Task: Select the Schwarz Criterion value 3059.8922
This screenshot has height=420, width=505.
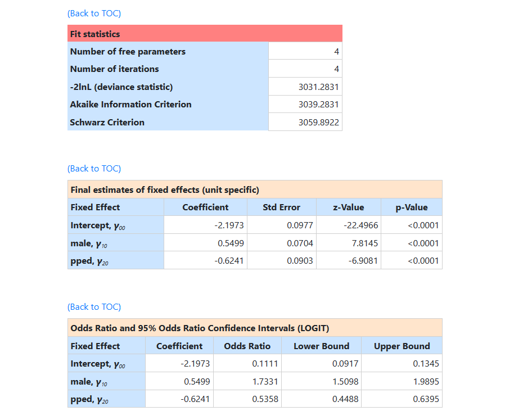Action: (x=318, y=123)
